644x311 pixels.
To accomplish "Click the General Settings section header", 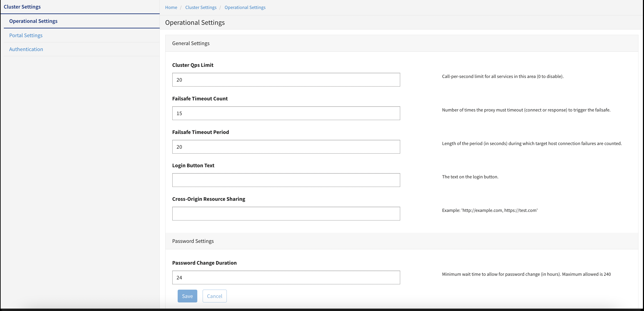I will (191, 43).
